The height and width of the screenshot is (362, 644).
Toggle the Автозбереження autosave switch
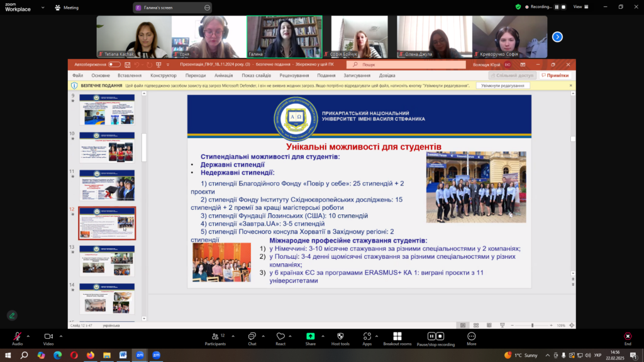coord(114,64)
